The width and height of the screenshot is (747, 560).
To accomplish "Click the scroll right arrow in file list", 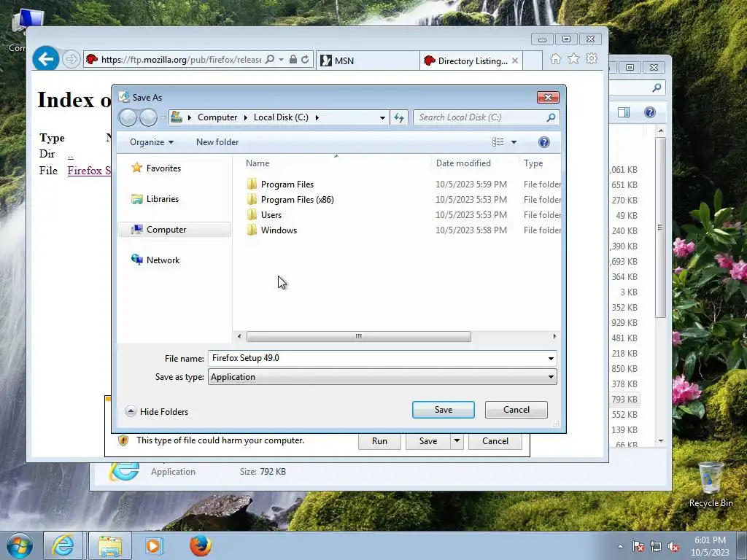I will [554, 337].
